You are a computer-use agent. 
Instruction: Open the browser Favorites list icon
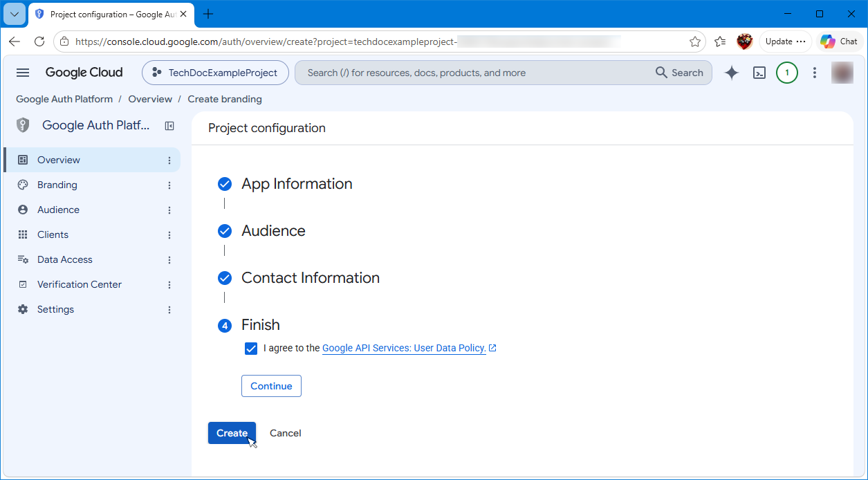point(720,41)
